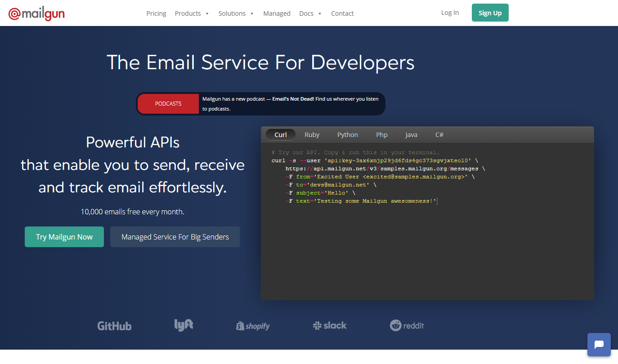Screen dimensions: 618x364
Task: Click the from='Excited User' code line
Action: (x=380, y=177)
